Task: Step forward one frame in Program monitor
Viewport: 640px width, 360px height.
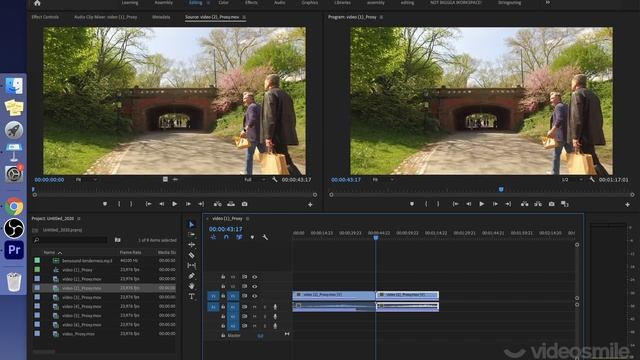Action: coord(495,204)
